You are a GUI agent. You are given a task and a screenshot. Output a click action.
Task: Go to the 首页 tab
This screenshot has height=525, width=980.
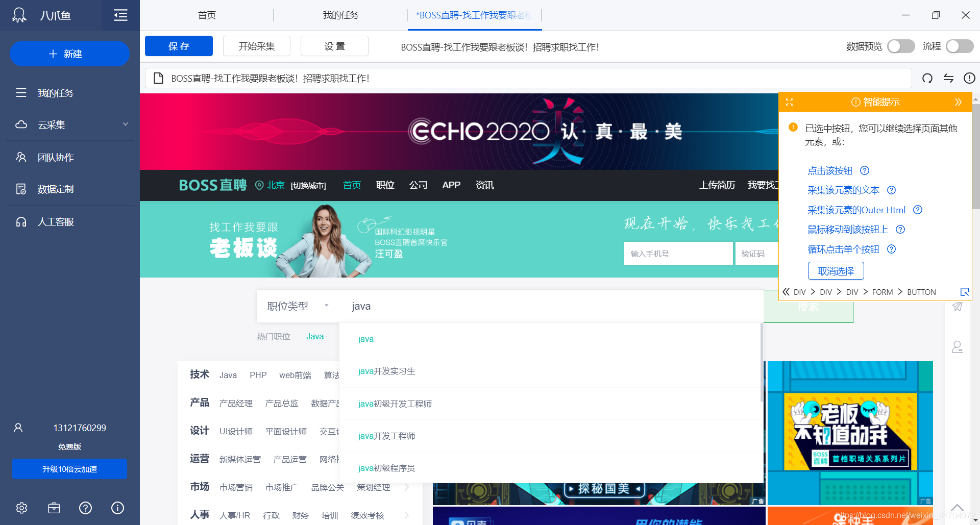point(206,15)
